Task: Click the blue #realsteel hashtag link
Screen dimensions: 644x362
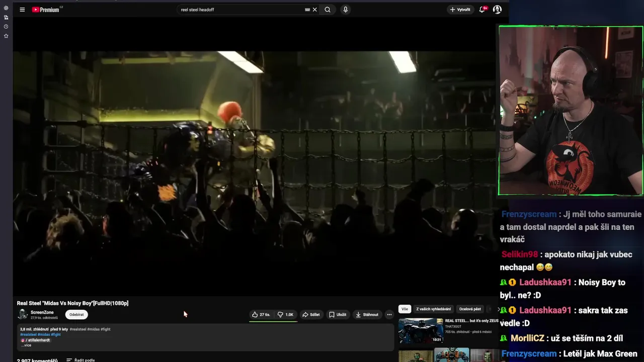Action: [28, 334]
